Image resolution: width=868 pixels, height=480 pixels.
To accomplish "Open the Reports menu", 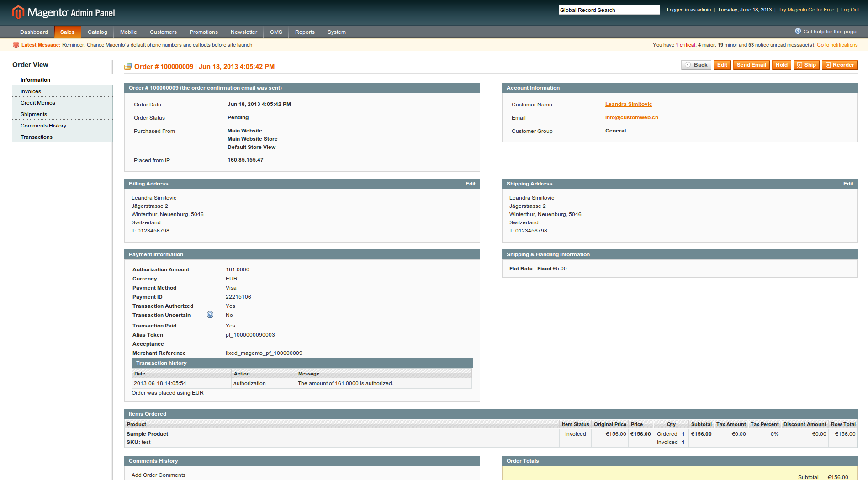I will (305, 32).
